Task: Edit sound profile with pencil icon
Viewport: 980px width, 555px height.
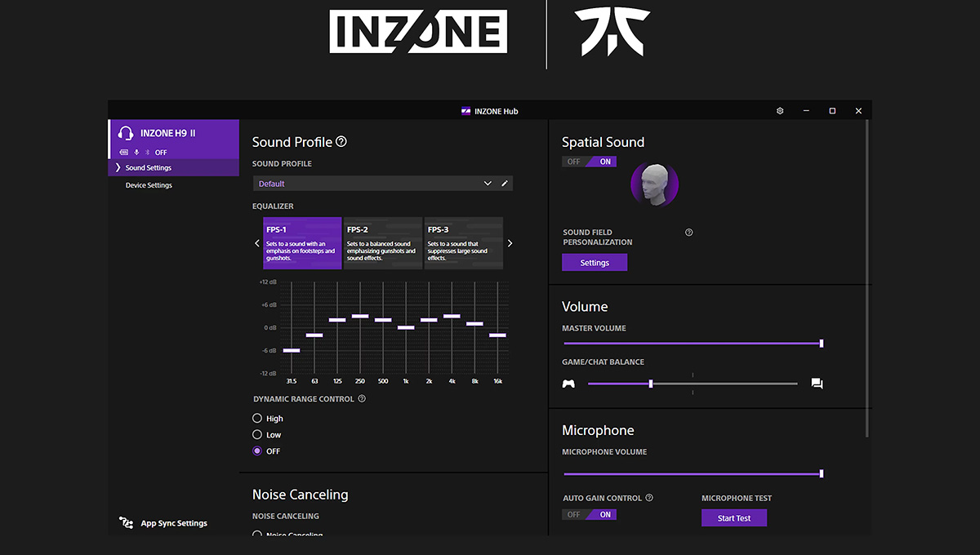Action: (x=505, y=184)
